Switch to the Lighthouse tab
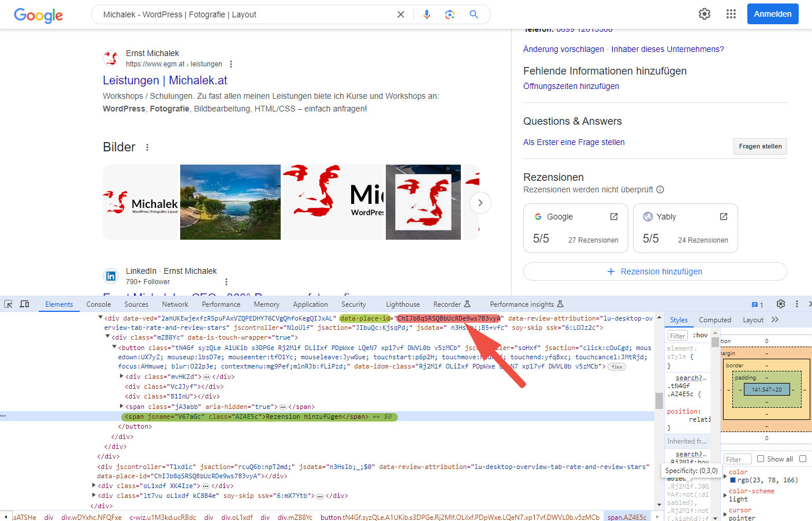The height and width of the screenshot is (521, 812). (403, 304)
